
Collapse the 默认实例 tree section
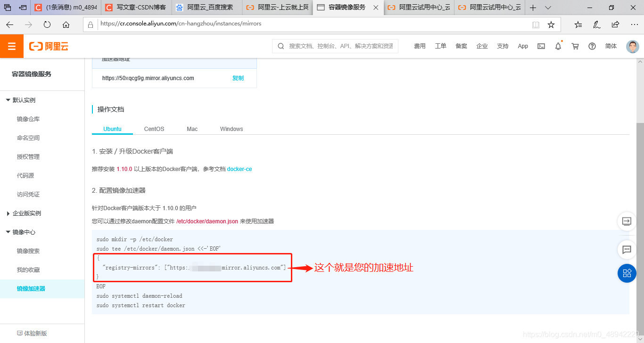8,100
